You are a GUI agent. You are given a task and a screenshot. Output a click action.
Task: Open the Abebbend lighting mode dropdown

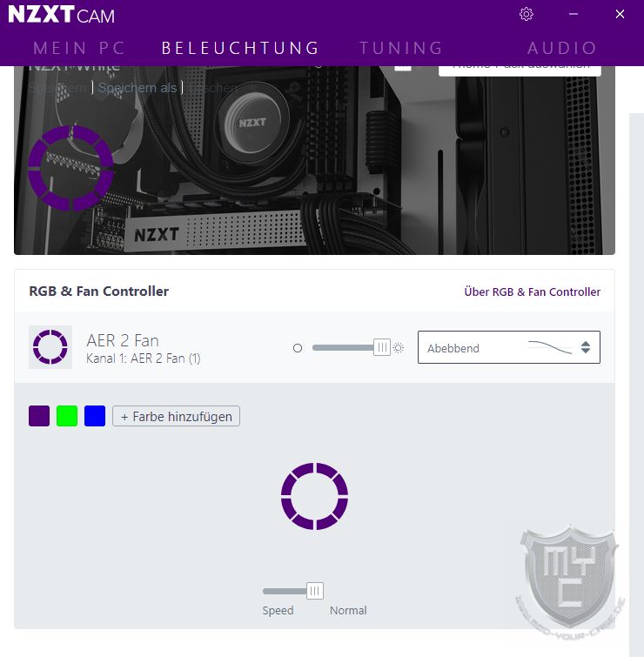[508, 347]
